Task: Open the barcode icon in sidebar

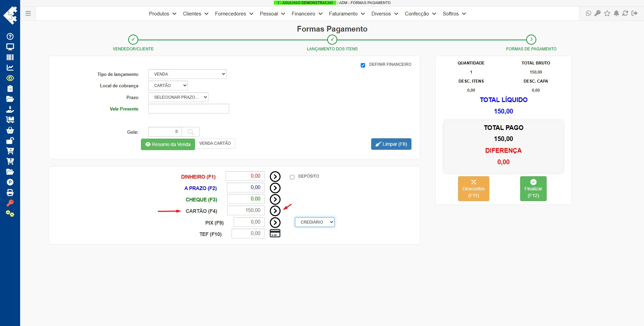Action: [x=10, y=57]
